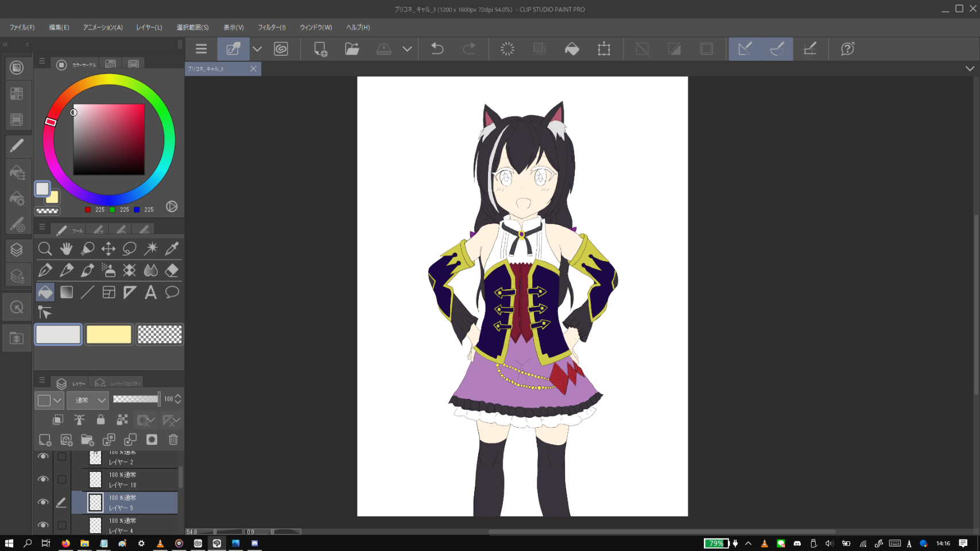The height and width of the screenshot is (551, 980).
Task: Open the レイヤー(L) menu
Action: click(x=149, y=28)
